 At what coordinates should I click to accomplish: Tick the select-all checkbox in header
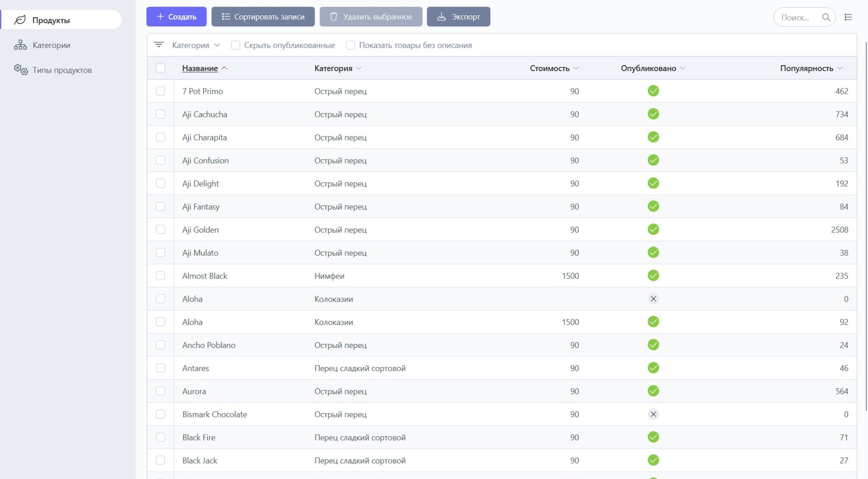point(160,68)
